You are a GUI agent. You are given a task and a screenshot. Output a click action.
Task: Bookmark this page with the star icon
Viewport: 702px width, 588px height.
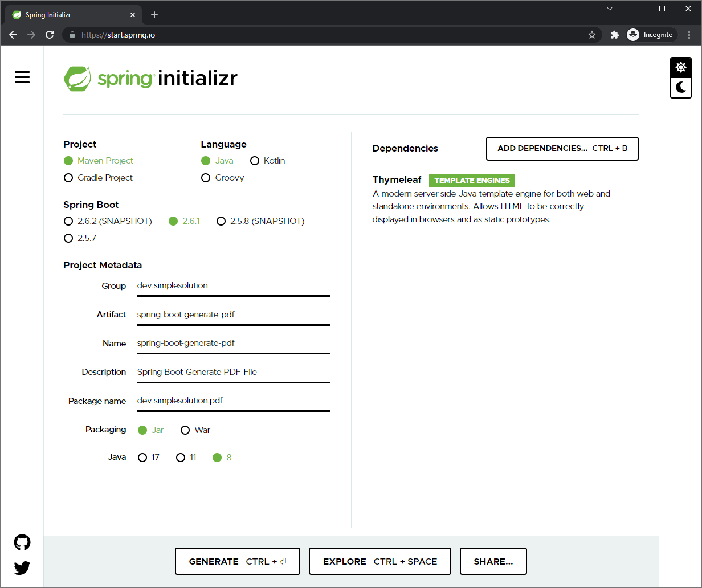point(592,35)
